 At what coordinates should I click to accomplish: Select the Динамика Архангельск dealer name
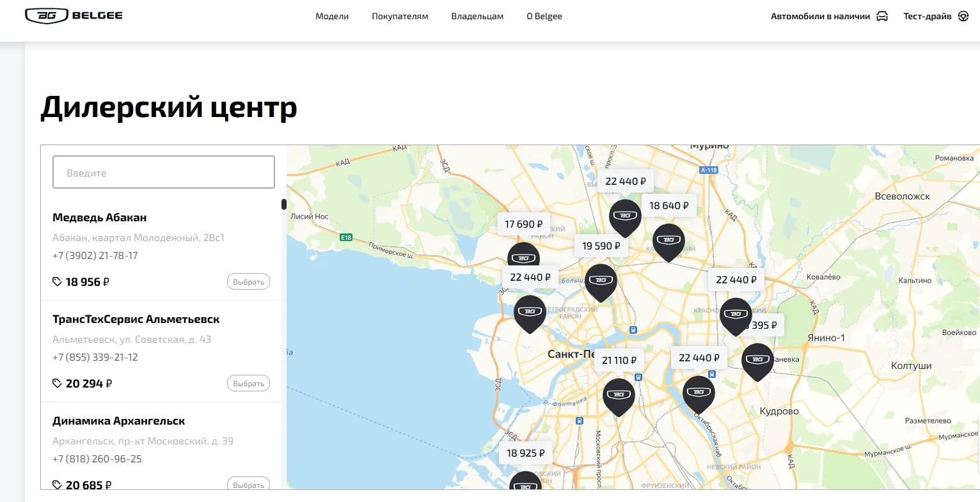click(119, 421)
